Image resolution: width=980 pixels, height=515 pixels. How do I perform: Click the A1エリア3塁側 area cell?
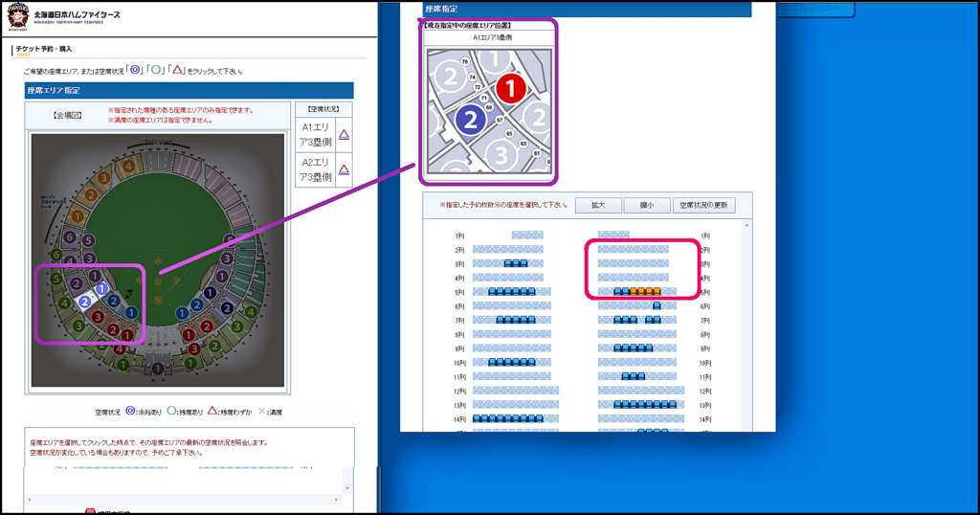[316, 134]
